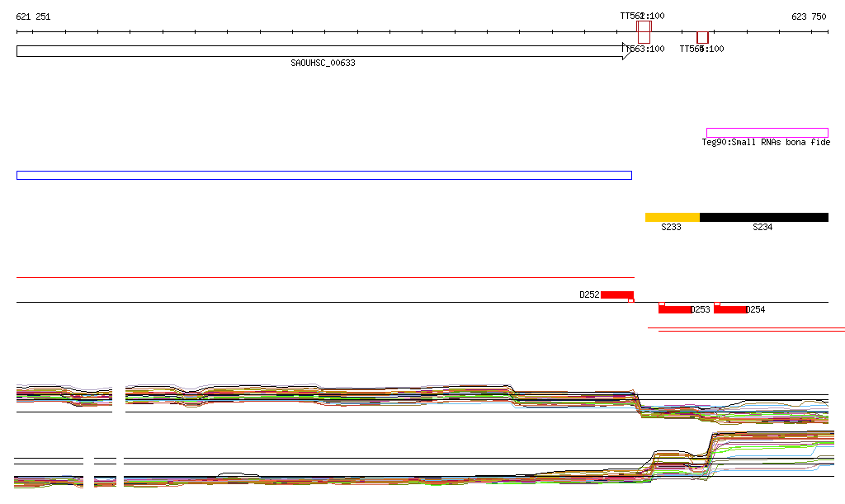The width and height of the screenshot is (845, 504).
Task: Select the red D254 feature block
Action: (x=730, y=309)
